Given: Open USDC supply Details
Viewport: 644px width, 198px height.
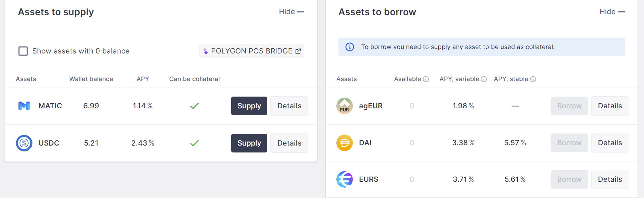Looking at the screenshot, I should tap(289, 143).
